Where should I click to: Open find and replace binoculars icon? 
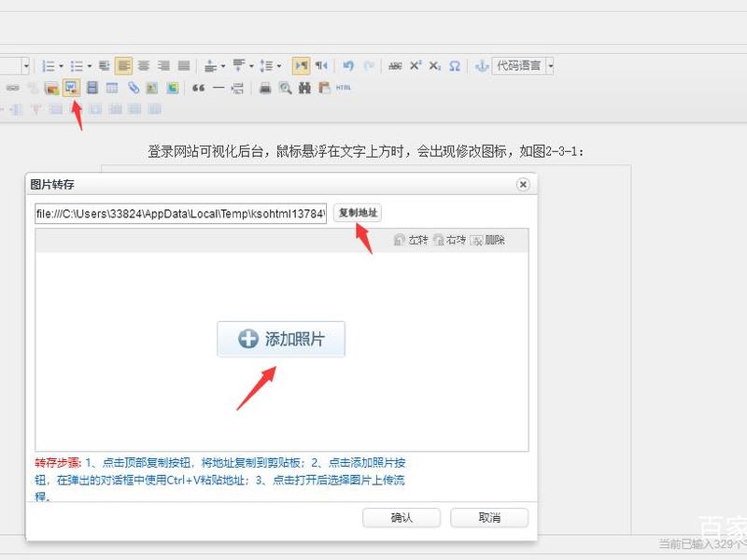coord(304,88)
